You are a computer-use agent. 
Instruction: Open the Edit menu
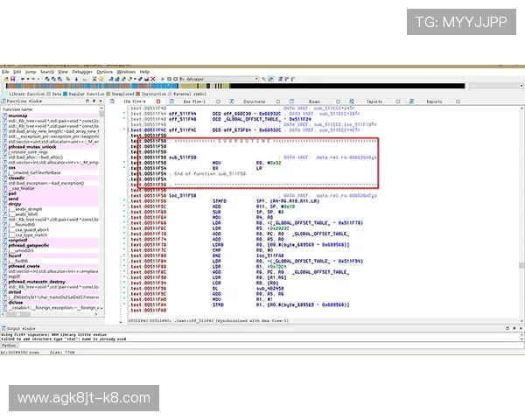pos(17,72)
